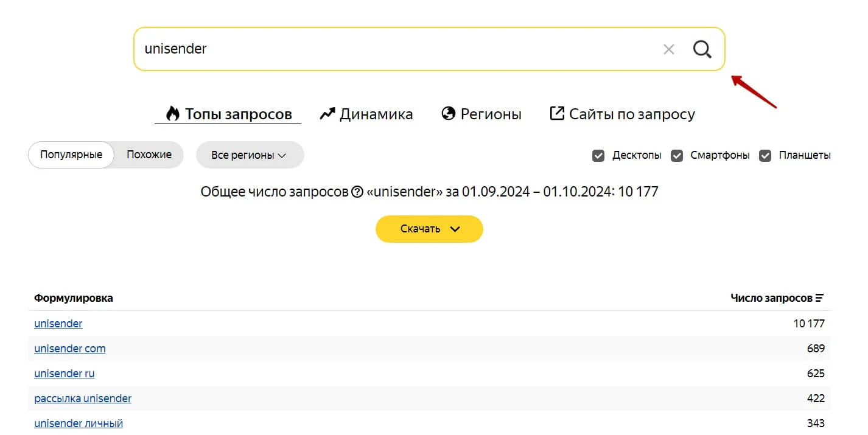Click the flame icon of Топы запросов

tap(173, 114)
